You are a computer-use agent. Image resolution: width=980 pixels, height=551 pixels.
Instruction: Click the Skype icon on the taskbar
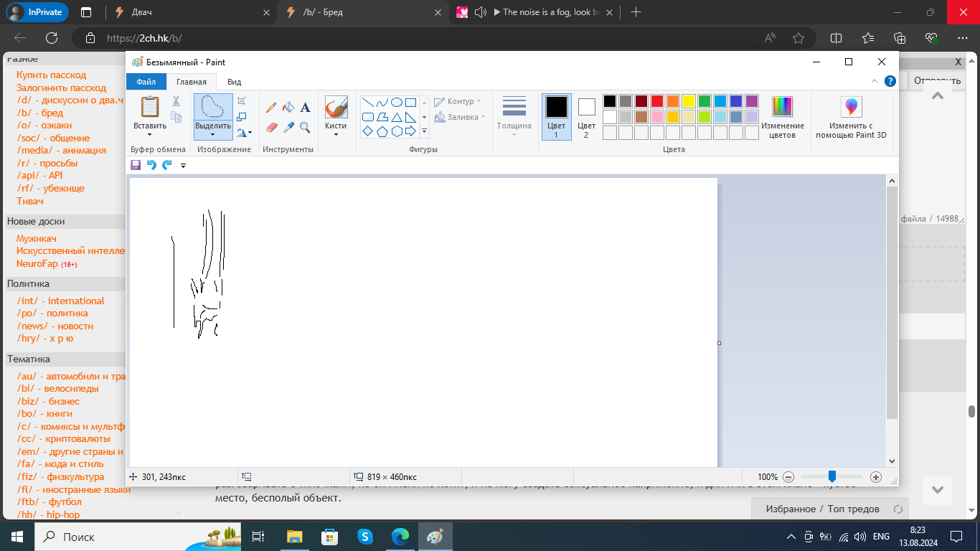[x=364, y=537]
